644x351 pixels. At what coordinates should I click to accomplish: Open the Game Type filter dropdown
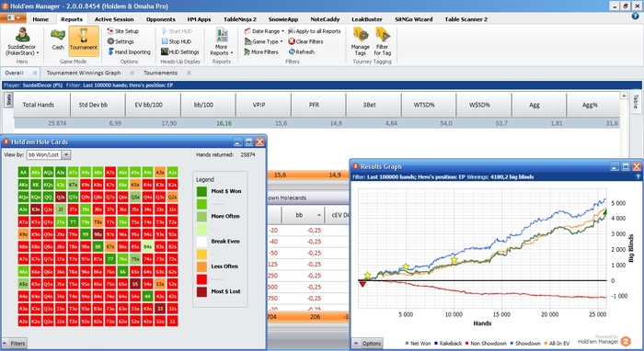click(x=263, y=41)
